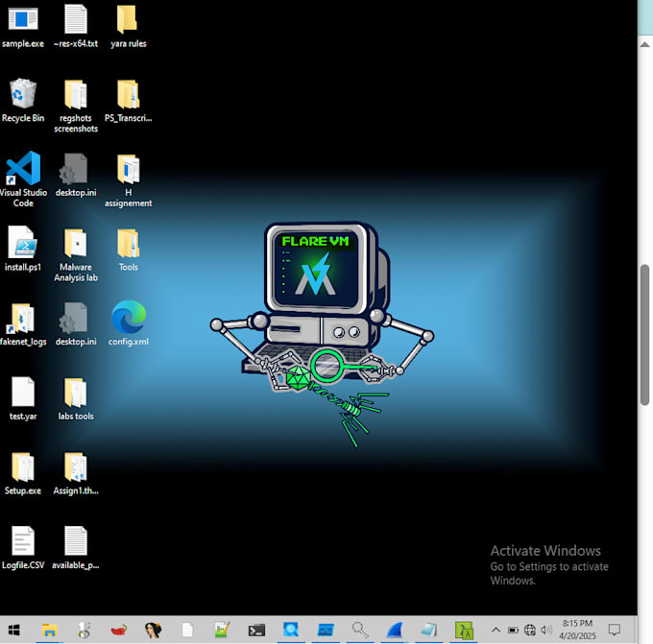Select the install.ps1 PowerShell script

[x=23, y=249]
